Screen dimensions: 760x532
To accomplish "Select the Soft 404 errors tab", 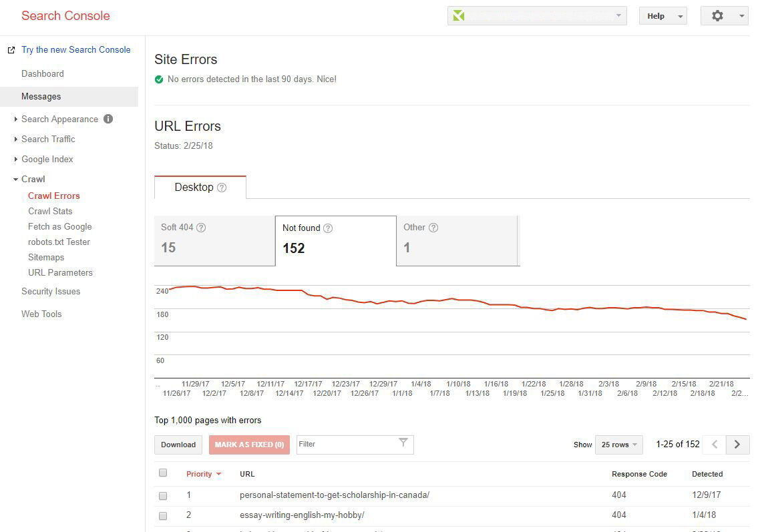I will [x=215, y=240].
